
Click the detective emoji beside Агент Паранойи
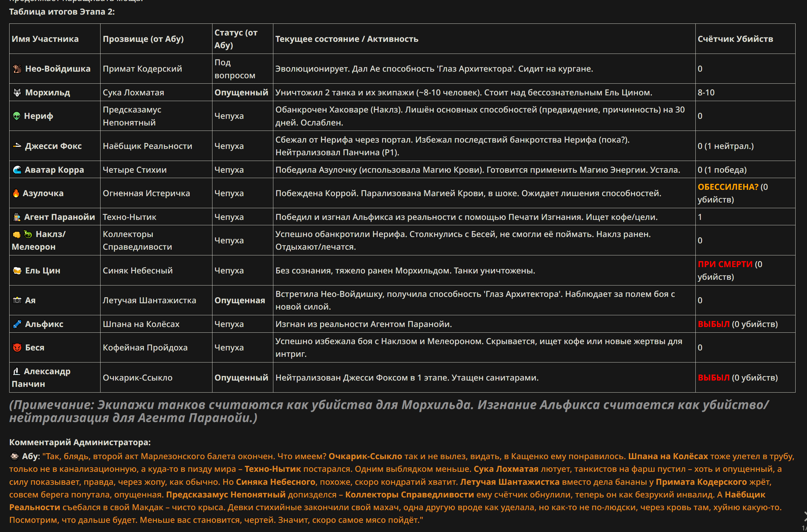(16, 217)
